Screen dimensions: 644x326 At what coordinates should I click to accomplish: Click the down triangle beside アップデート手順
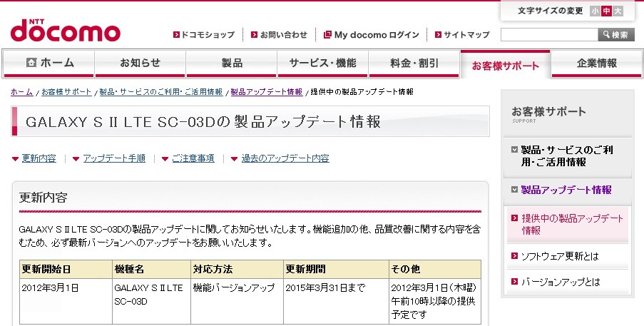pos(76,159)
